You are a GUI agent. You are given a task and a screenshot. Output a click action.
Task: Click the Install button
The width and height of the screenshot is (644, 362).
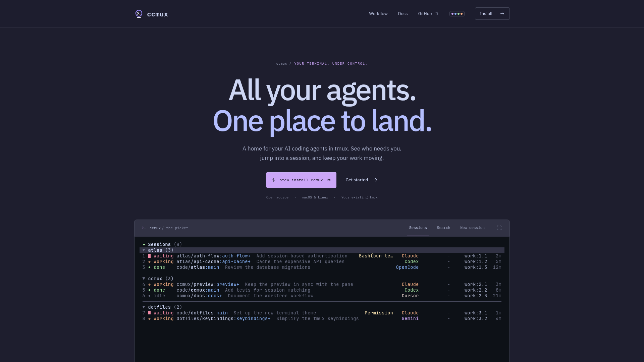pyautogui.click(x=492, y=14)
